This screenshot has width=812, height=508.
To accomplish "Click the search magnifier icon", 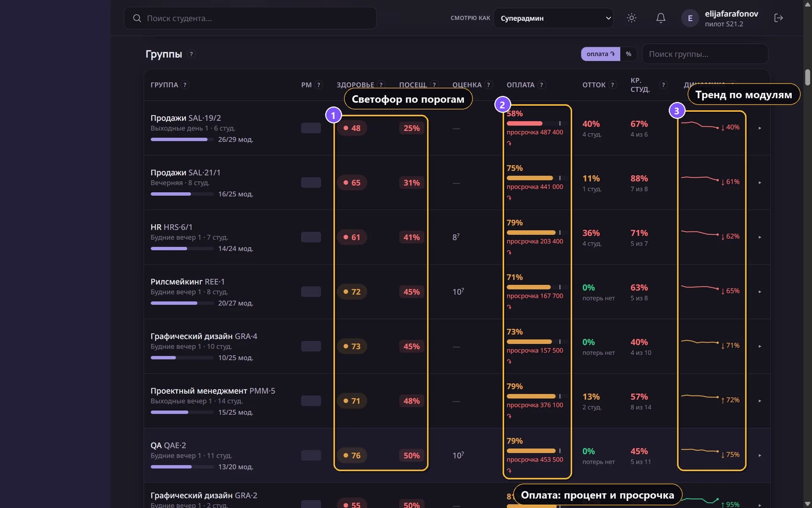I will click(x=137, y=18).
